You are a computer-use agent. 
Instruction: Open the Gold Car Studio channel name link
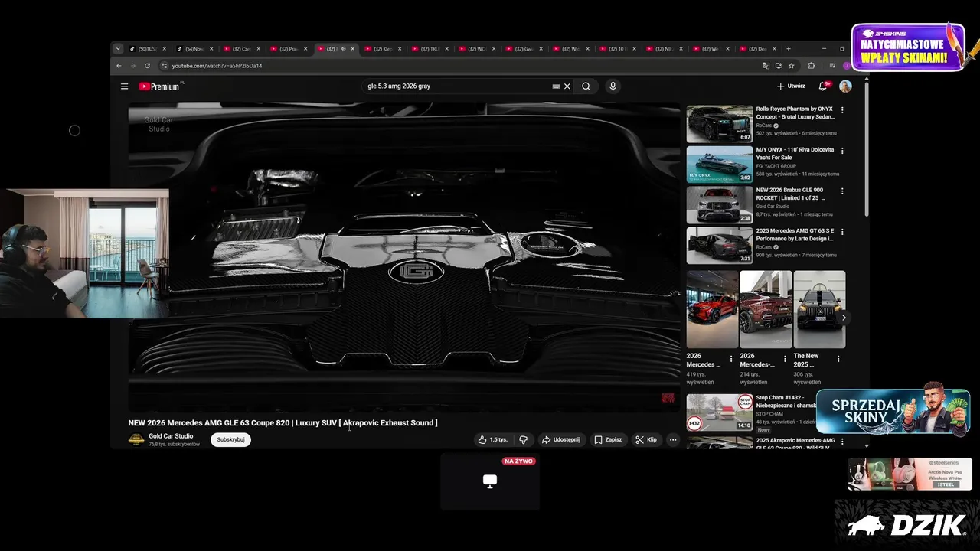(x=171, y=436)
